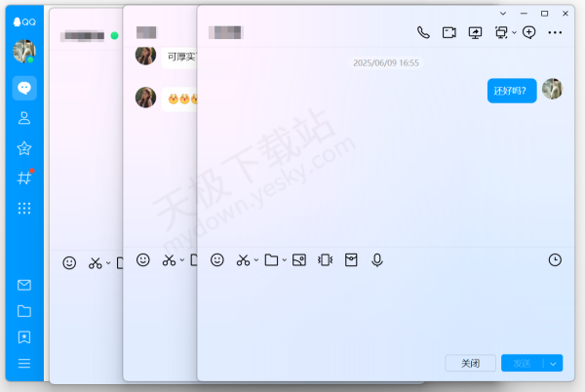Viewport: 585px width, 392px height.
Task: Expand the remote control dropdown arrow
Action: (x=514, y=32)
